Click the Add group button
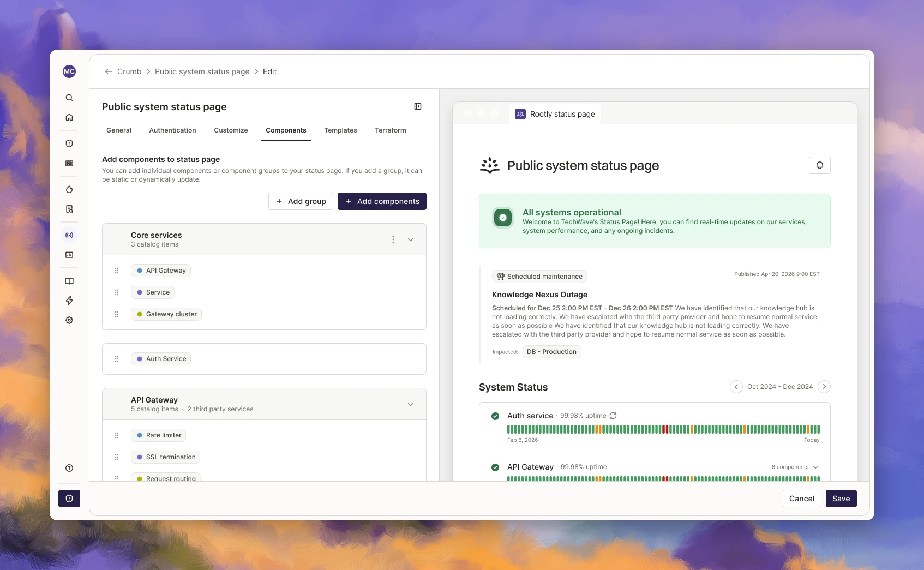Viewport: 924px width, 570px height. click(301, 201)
